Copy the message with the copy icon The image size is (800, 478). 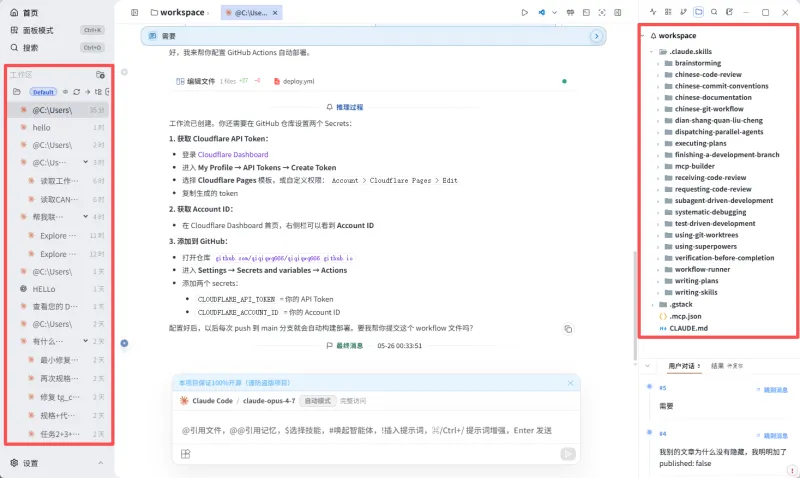click(568, 329)
